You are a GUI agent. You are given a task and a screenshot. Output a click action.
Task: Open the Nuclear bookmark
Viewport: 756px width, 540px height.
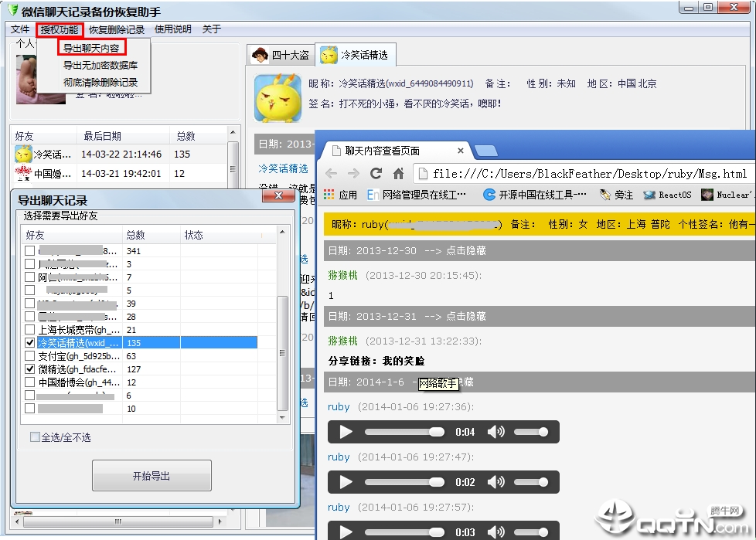(x=726, y=195)
